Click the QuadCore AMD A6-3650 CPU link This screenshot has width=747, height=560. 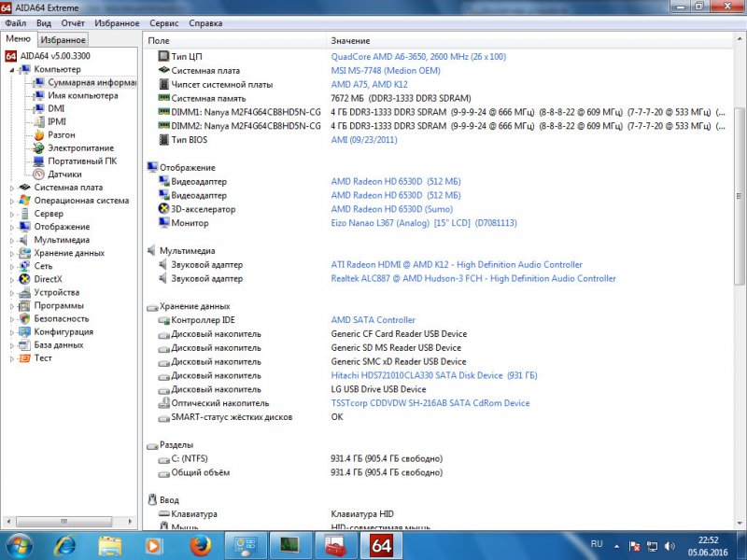pyautogui.click(x=417, y=57)
